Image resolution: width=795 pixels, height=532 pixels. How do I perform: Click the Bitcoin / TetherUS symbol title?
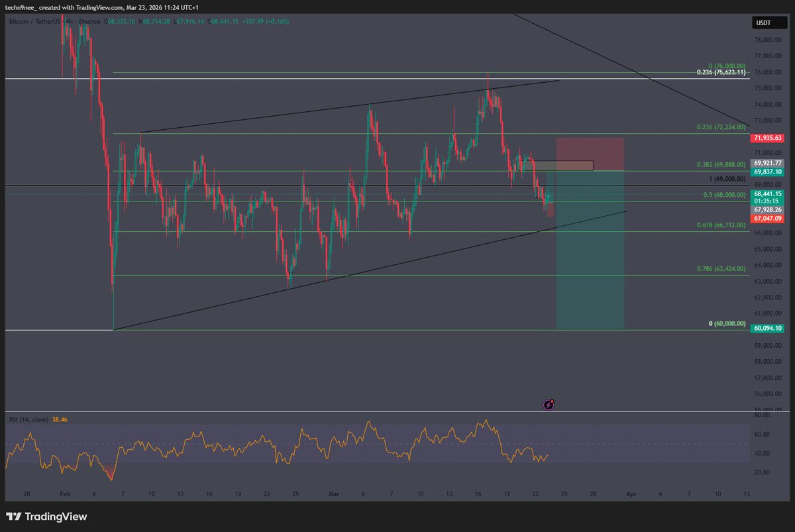34,22
